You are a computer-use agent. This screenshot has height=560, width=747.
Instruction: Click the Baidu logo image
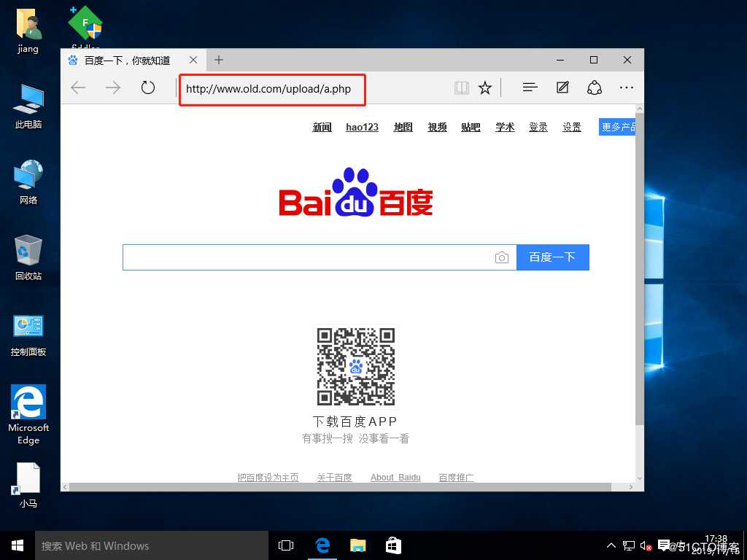(x=355, y=192)
